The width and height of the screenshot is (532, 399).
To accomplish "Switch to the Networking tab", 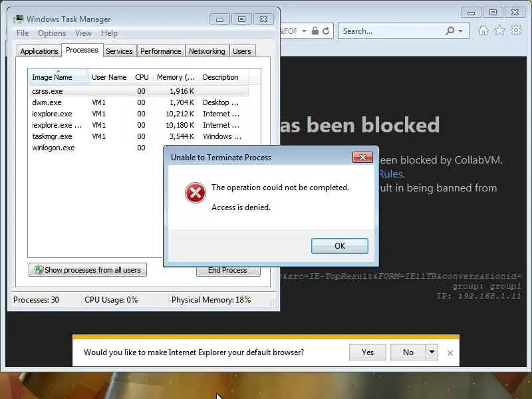I will click(x=207, y=51).
